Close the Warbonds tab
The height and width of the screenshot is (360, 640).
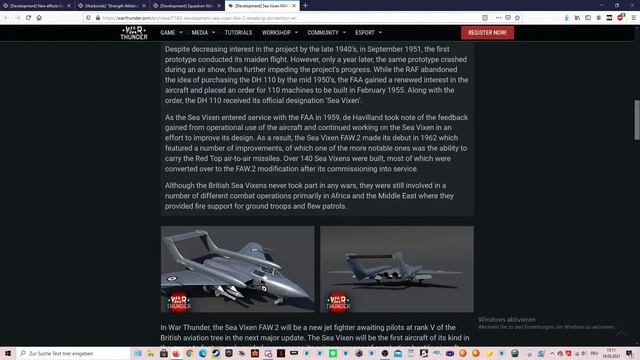[144, 6]
